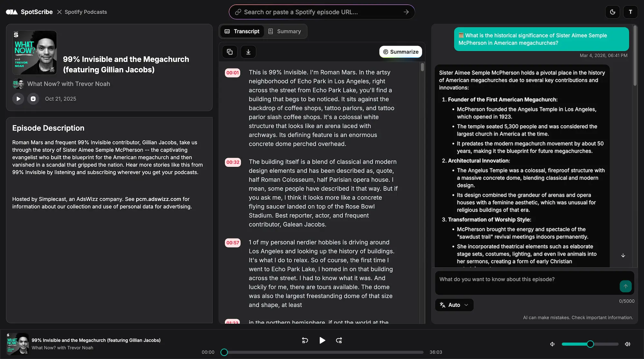Select the Transcript tab
The height and width of the screenshot is (359, 644).
(242, 31)
